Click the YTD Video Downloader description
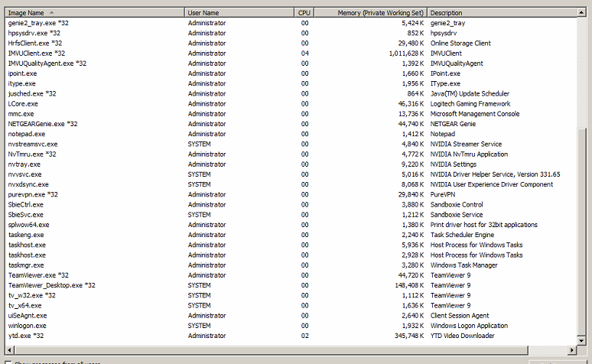 click(x=462, y=336)
